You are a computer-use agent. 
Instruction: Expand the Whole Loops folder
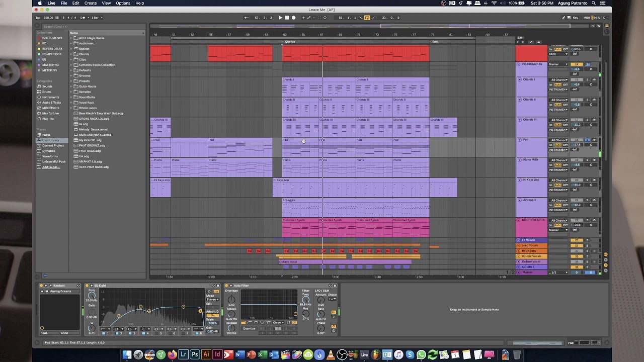click(71, 108)
